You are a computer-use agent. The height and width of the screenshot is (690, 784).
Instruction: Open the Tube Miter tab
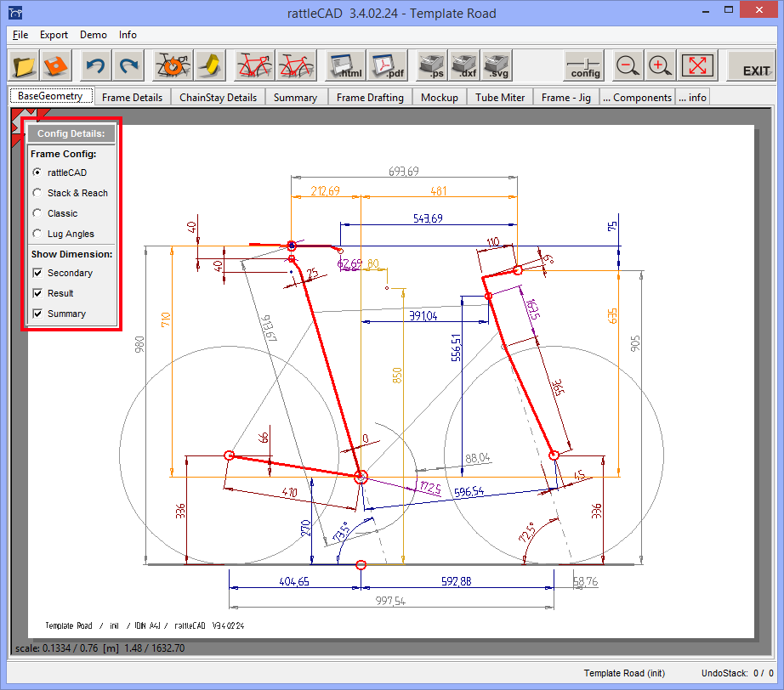(x=500, y=98)
